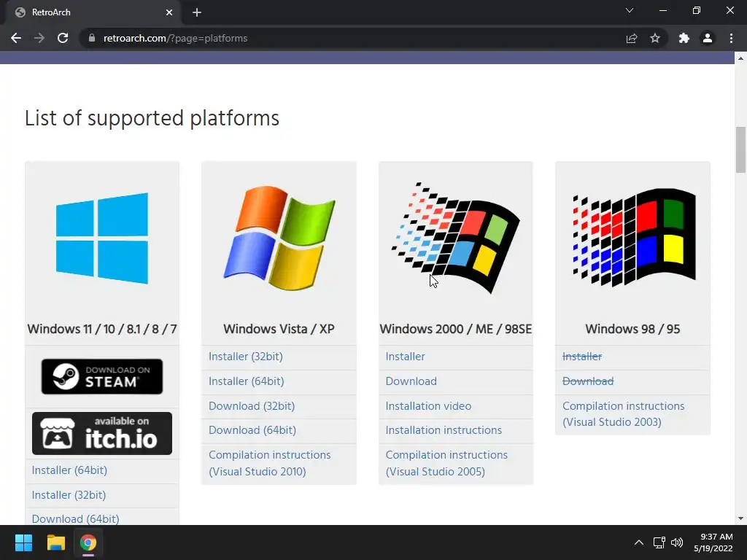Click the Windows Vista / XP logo

(279, 238)
